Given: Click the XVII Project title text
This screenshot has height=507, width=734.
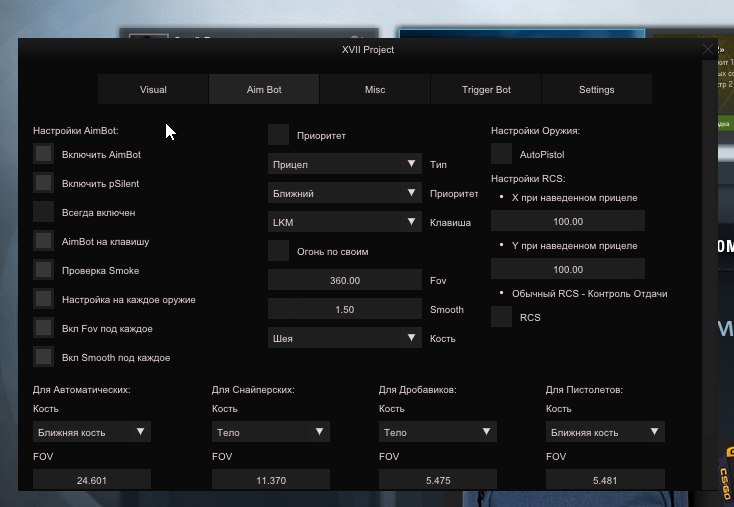Looking at the screenshot, I should [367, 50].
